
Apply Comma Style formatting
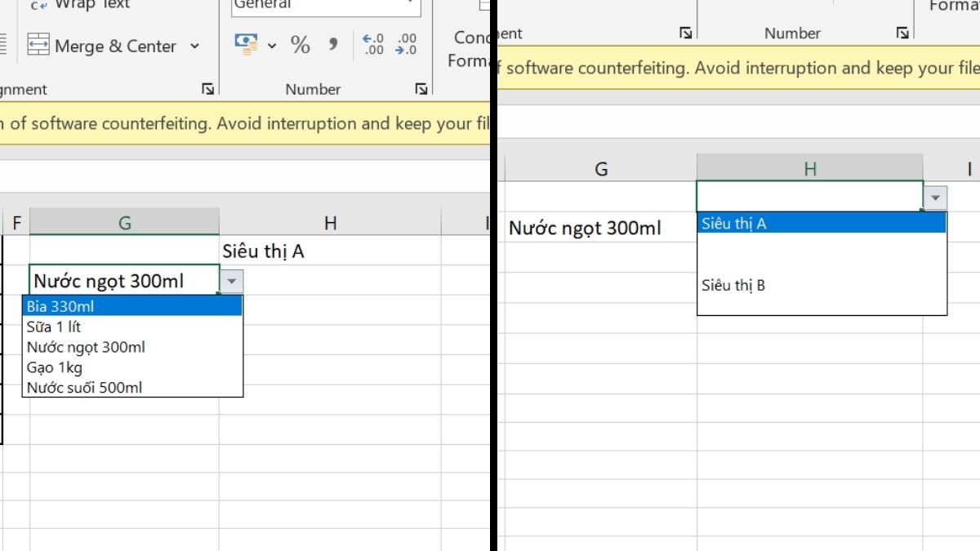[332, 44]
